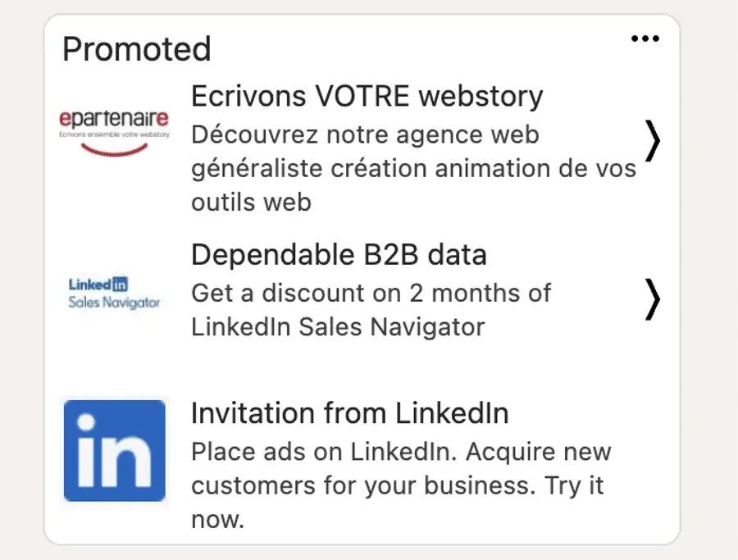Open the 'Dependable B2B data' ad chevron

[654, 300]
